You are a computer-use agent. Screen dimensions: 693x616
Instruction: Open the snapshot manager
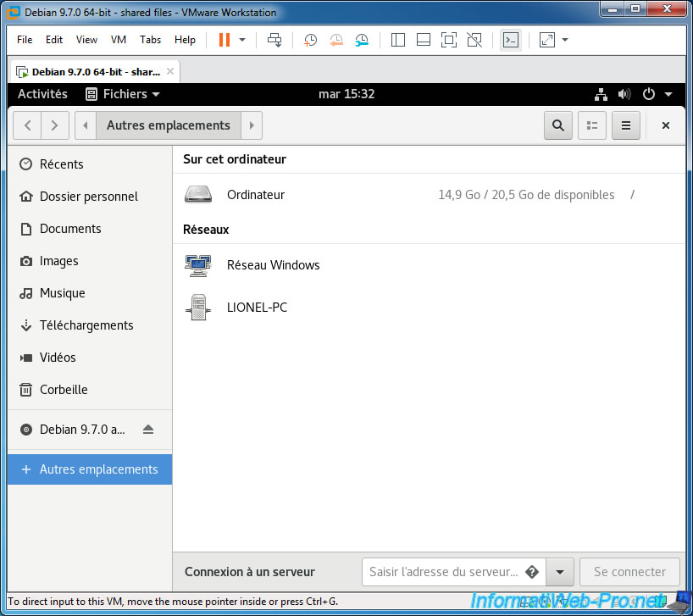pos(362,40)
